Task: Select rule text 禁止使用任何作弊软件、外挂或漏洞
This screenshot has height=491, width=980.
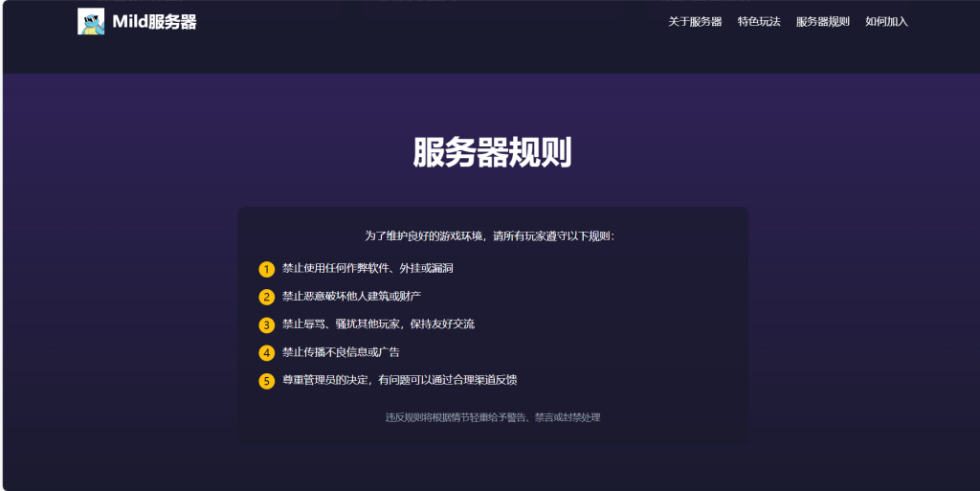Action: [367, 268]
